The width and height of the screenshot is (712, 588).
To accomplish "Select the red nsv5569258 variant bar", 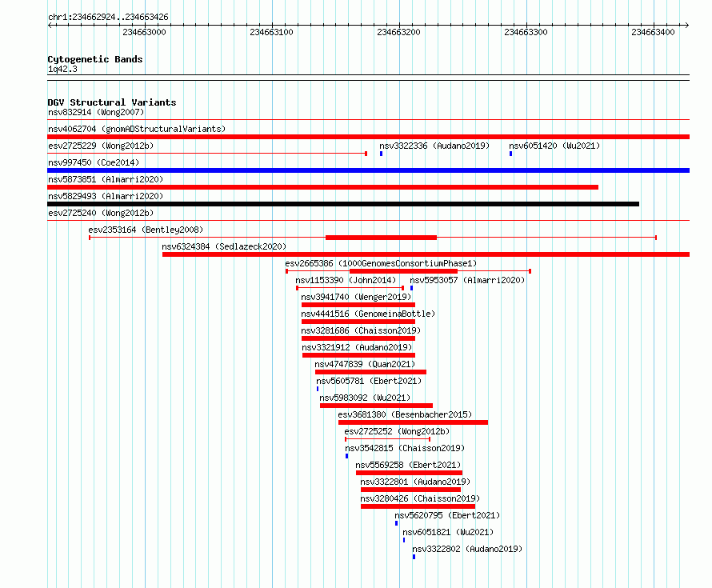I will tap(409, 473).
